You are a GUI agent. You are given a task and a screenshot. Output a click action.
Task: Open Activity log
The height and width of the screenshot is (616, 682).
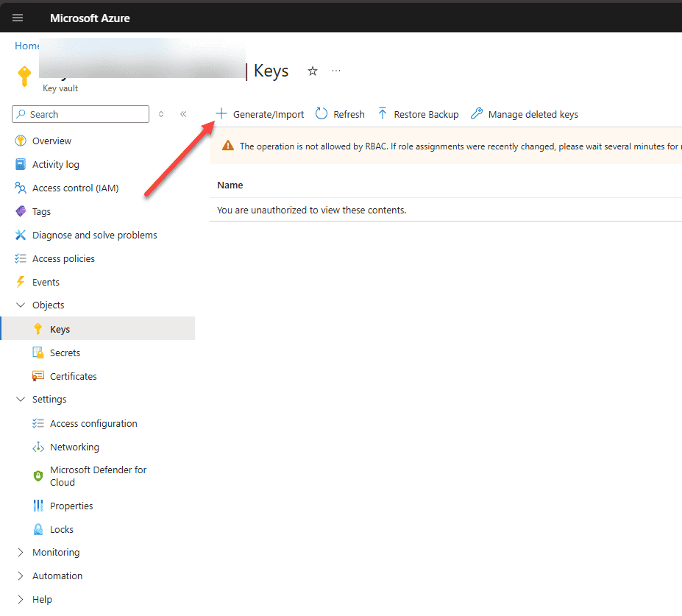[56, 164]
